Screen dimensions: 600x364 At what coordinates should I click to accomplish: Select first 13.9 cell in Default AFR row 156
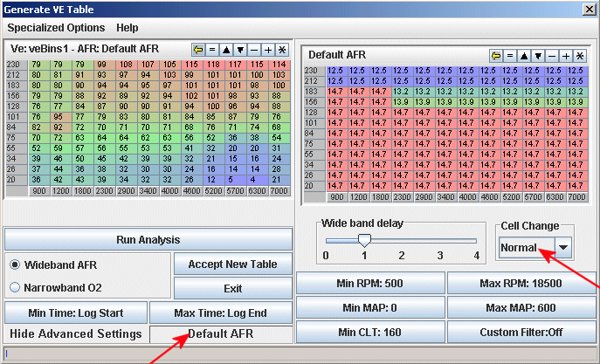[x=402, y=102]
